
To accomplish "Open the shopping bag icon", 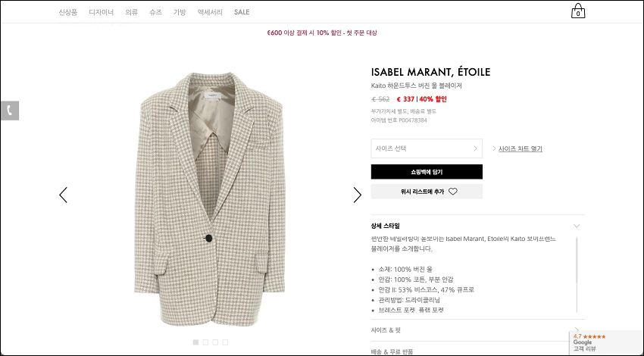I will coord(578,11).
